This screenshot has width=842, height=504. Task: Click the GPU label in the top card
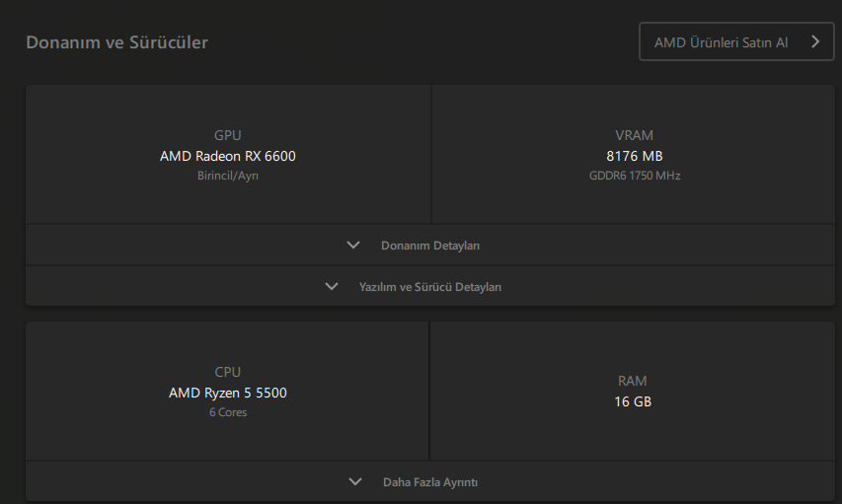point(228,135)
